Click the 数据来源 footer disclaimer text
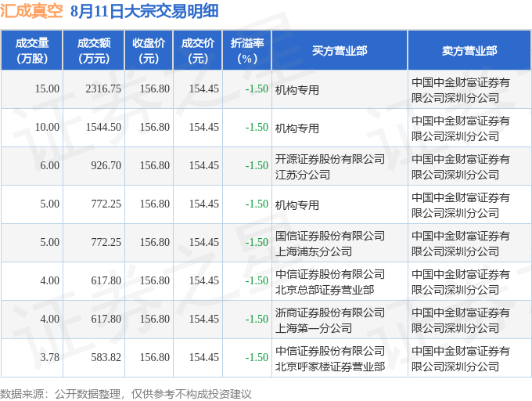532x401 pixels. tap(125, 394)
